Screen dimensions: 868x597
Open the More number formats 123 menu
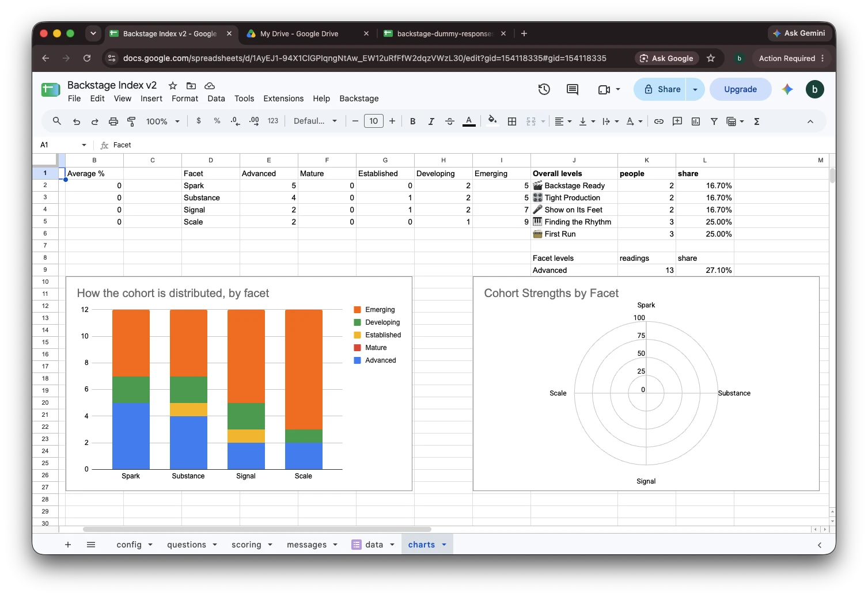coord(273,121)
